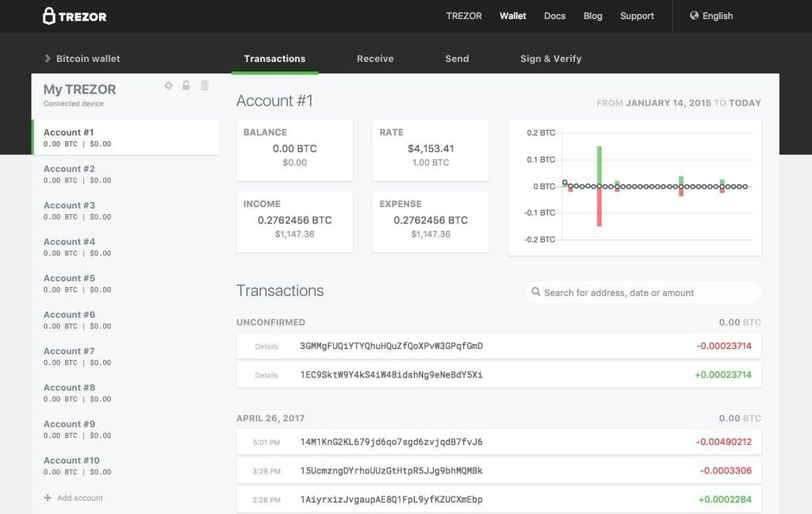Click the JANUARY 14, 2015 start date
The height and width of the screenshot is (514, 812).
click(668, 103)
